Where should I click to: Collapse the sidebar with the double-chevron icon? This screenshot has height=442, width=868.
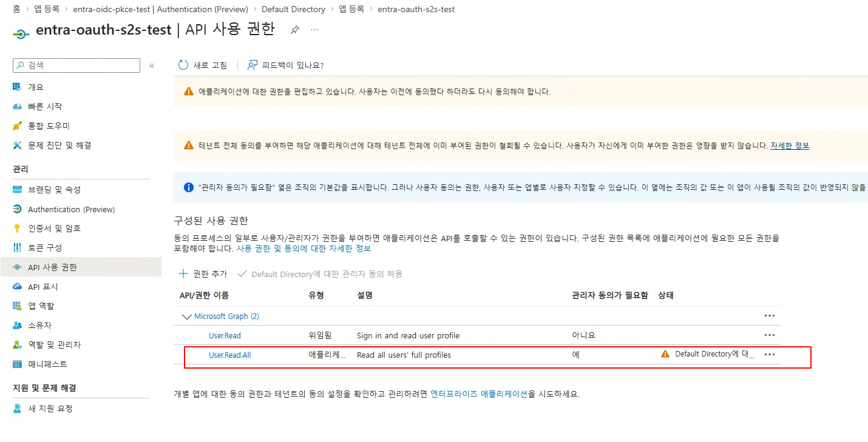click(152, 65)
